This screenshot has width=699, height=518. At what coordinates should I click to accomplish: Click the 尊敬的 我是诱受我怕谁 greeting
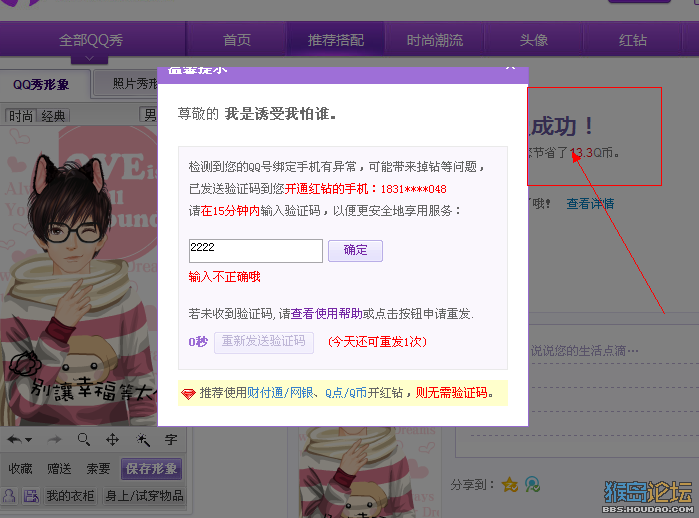(257, 114)
